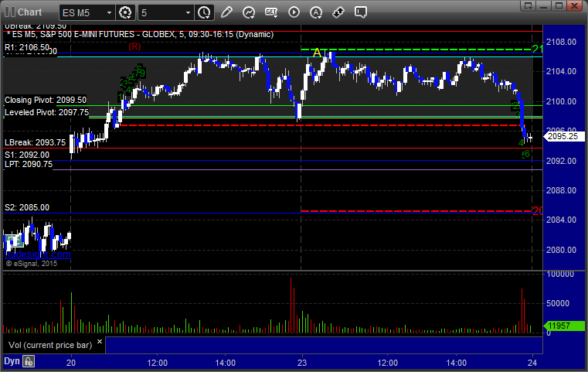Click the 100000 volume axis label

(560, 274)
